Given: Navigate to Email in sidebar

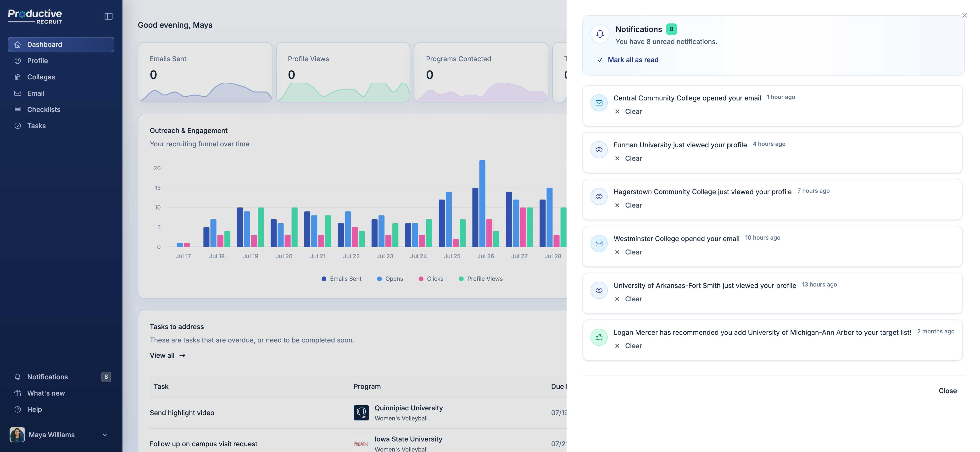Looking at the screenshot, I should [61, 93].
